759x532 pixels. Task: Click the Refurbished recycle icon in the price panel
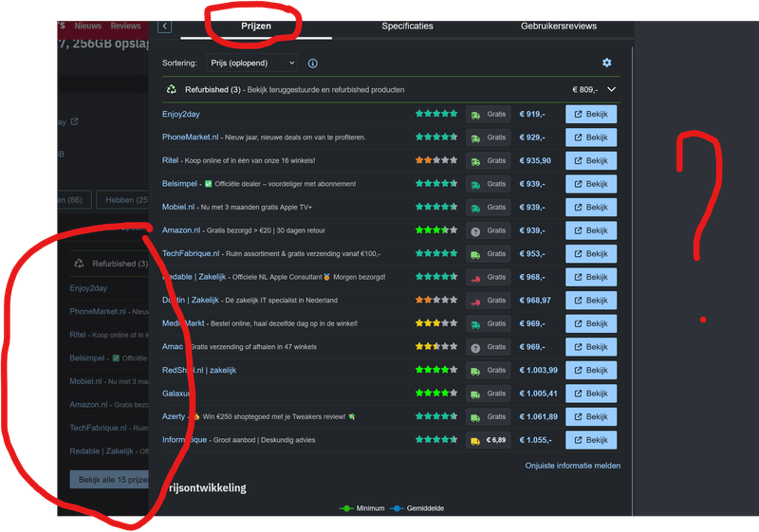click(172, 89)
